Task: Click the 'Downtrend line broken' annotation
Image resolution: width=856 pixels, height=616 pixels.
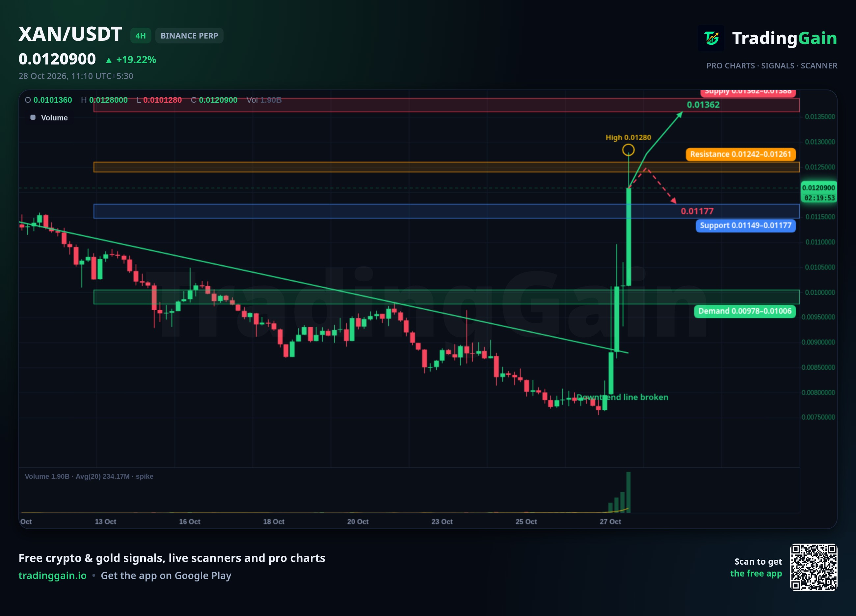Action: [622, 397]
